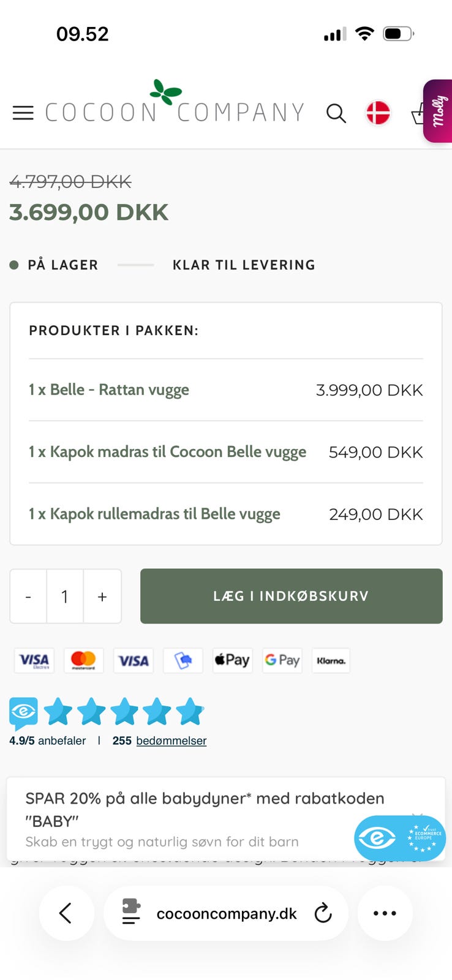Open the 255 bedømmelser reviews link
This screenshot has width=452, height=980.
click(x=171, y=741)
